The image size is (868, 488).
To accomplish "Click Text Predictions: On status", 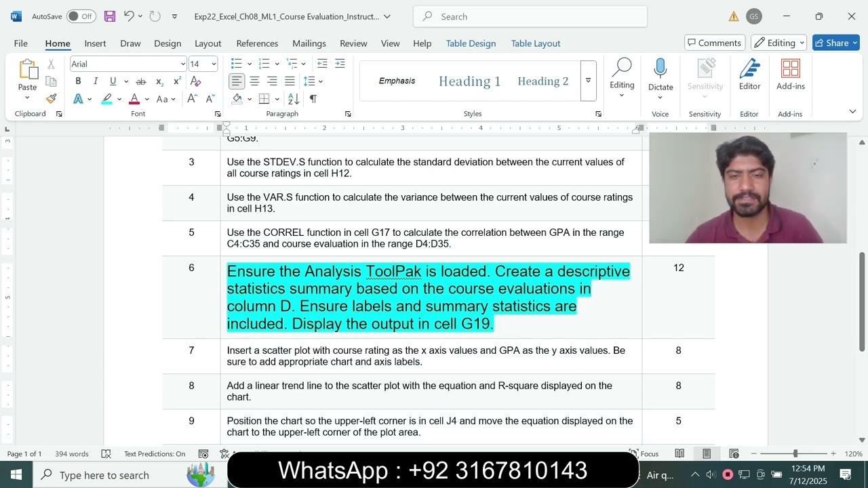I will coord(155,453).
